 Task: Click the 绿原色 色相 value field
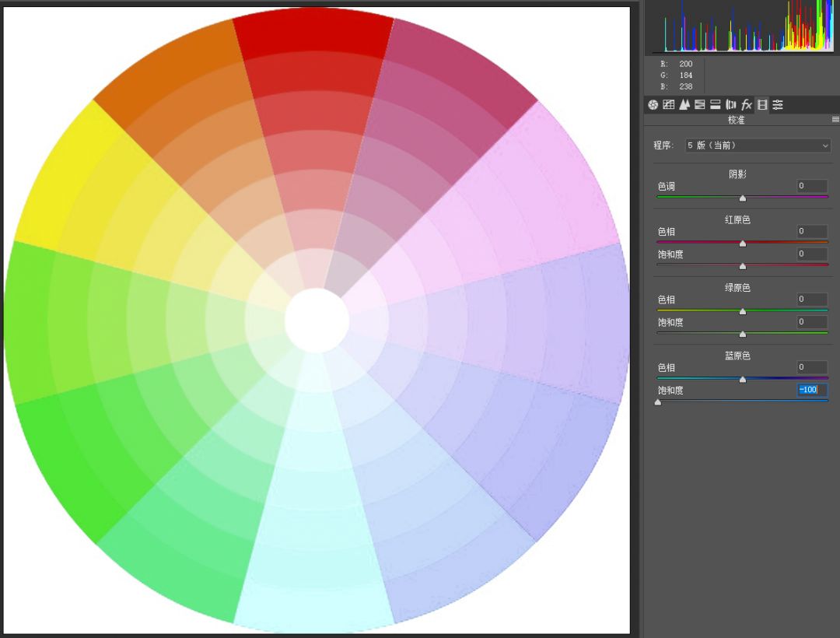pos(812,299)
